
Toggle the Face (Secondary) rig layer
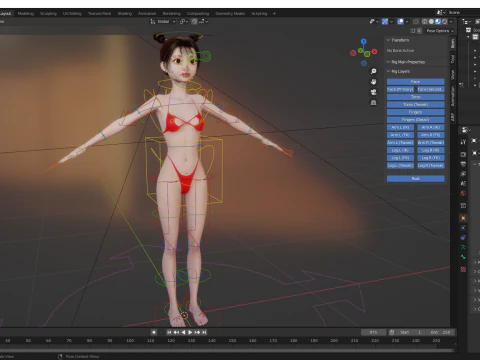pos(431,89)
